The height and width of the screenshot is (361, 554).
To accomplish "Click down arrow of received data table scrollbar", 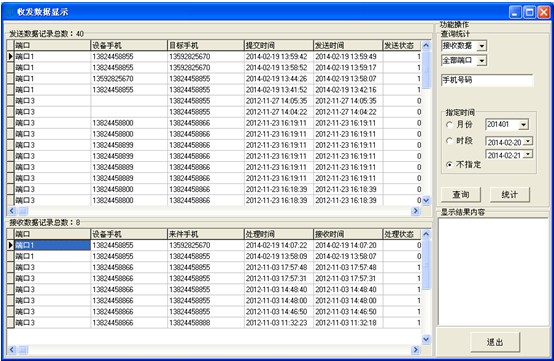I will pos(426,339).
